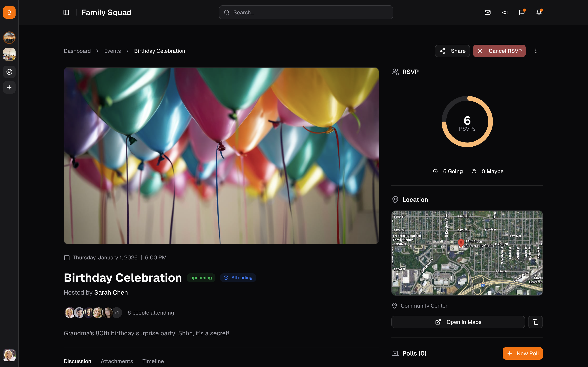
Task: Switch to the Attachments tab
Action: click(x=117, y=361)
